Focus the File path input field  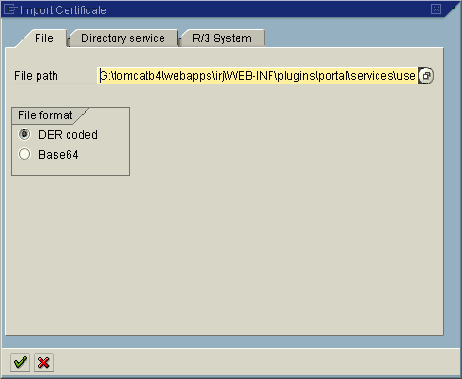point(257,76)
